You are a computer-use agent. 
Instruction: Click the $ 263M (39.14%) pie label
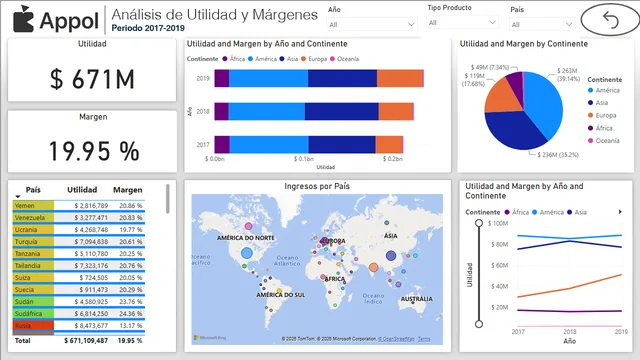tap(569, 75)
